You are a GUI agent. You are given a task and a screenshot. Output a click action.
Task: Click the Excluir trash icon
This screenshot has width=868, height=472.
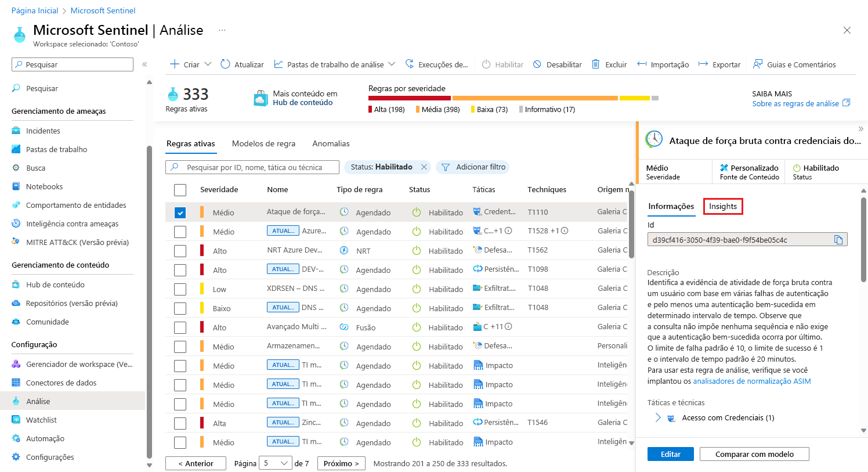[595, 64]
